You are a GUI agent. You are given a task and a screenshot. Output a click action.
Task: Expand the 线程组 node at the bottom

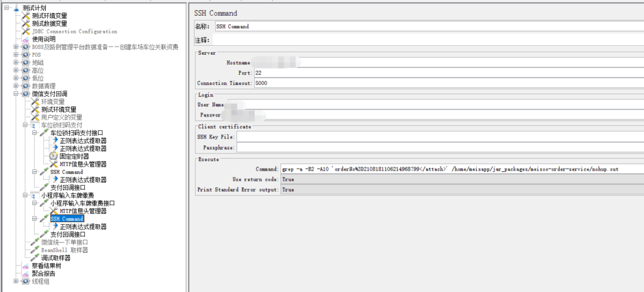(x=16, y=281)
